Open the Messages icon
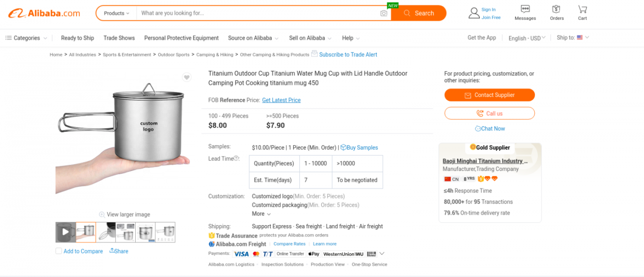The image size is (644, 277). pyautogui.click(x=525, y=9)
